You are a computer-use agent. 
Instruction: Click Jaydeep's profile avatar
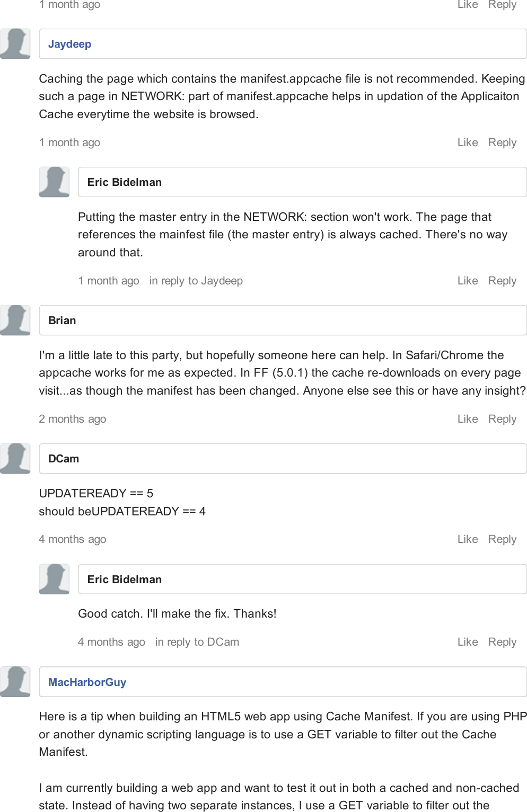(x=15, y=43)
